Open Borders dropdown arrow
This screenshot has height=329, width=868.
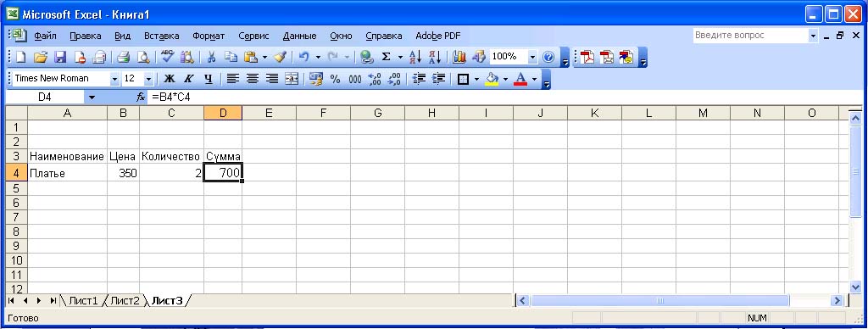pos(476,79)
